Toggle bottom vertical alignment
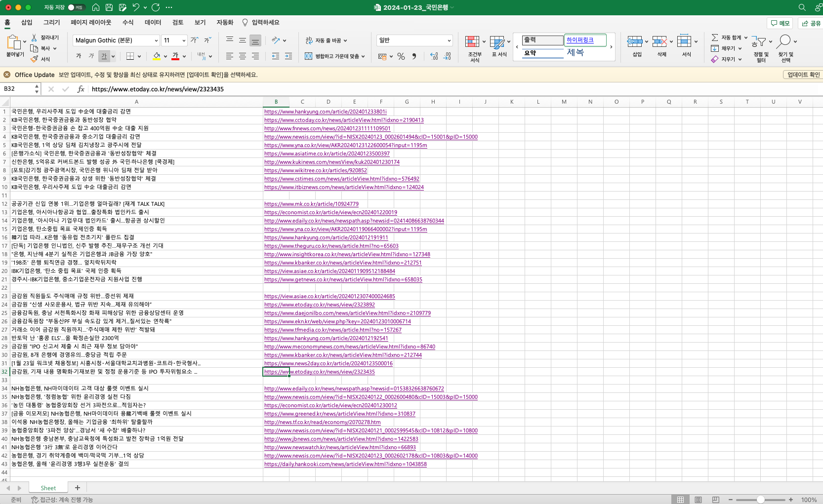 (x=255, y=40)
